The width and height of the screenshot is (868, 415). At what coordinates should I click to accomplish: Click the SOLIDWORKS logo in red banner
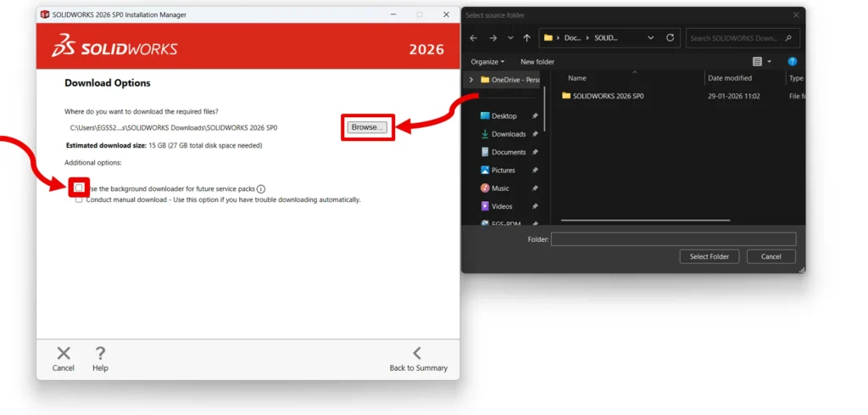115,46
